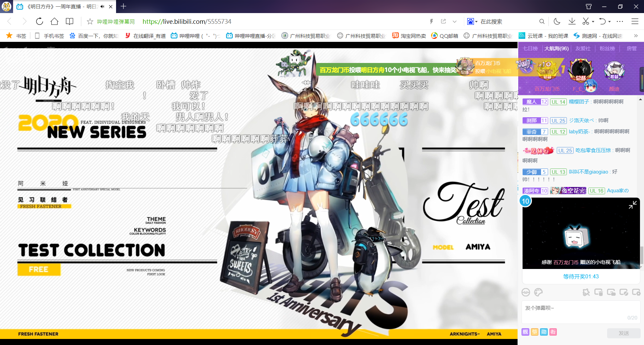Image resolution: width=644 pixels, height=345 pixels.
Task: Expand screenshot tool dropdown arrow
Action: [x=593, y=21]
